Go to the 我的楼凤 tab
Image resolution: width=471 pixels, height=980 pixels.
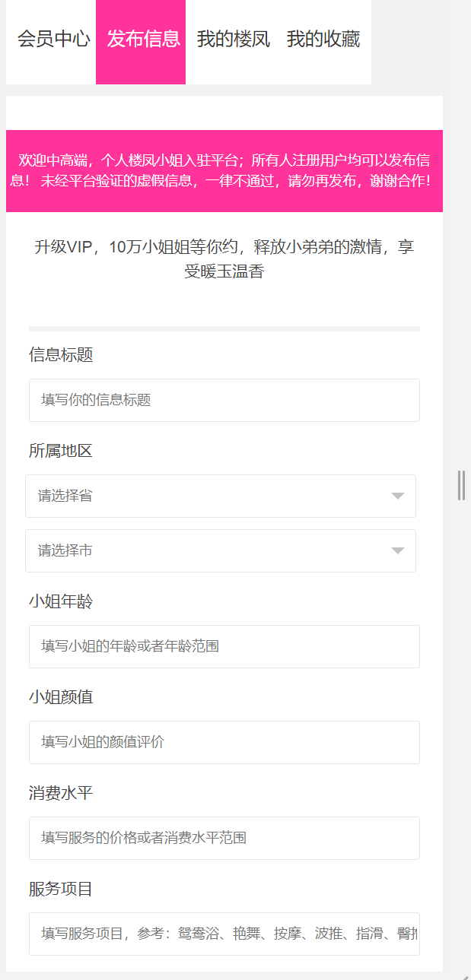tap(233, 39)
